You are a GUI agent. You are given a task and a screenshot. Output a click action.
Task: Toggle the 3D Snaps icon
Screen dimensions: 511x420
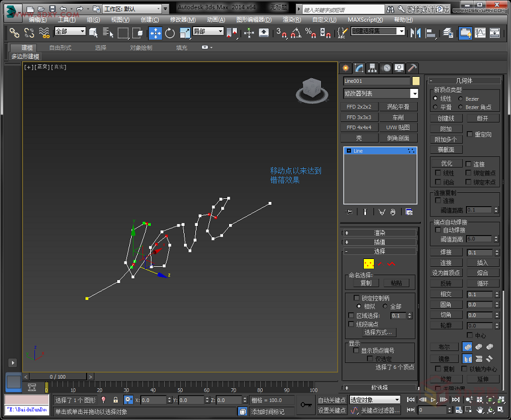[281, 33]
